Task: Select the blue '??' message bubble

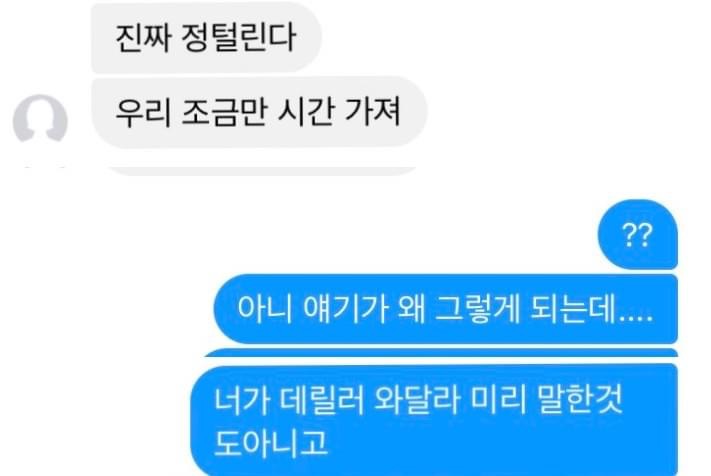Action: tap(638, 234)
